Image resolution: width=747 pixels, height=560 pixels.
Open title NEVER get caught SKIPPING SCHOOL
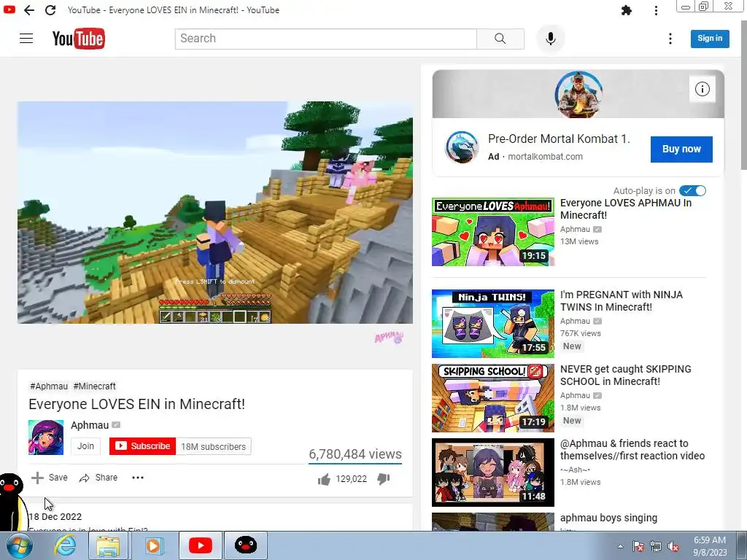click(625, 376)
